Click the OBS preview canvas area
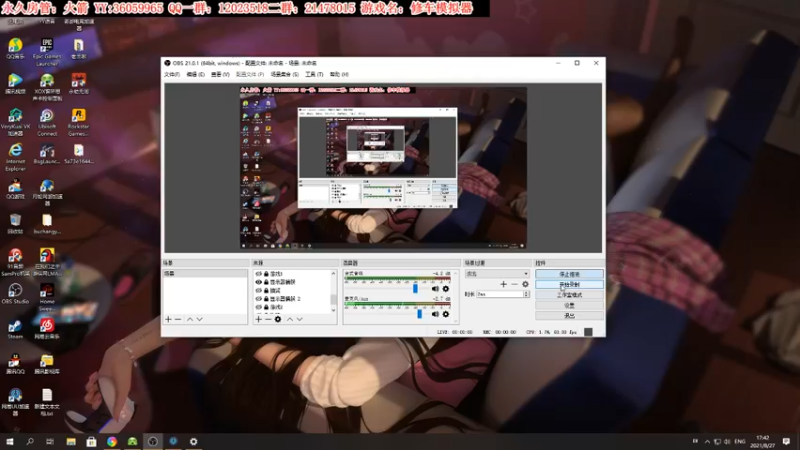 [383, 168]
